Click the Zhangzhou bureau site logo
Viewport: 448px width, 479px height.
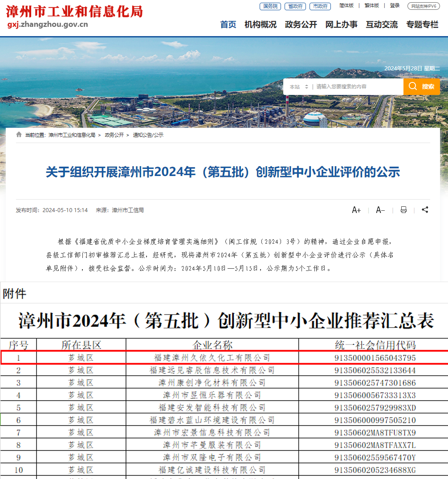point(74,16)
